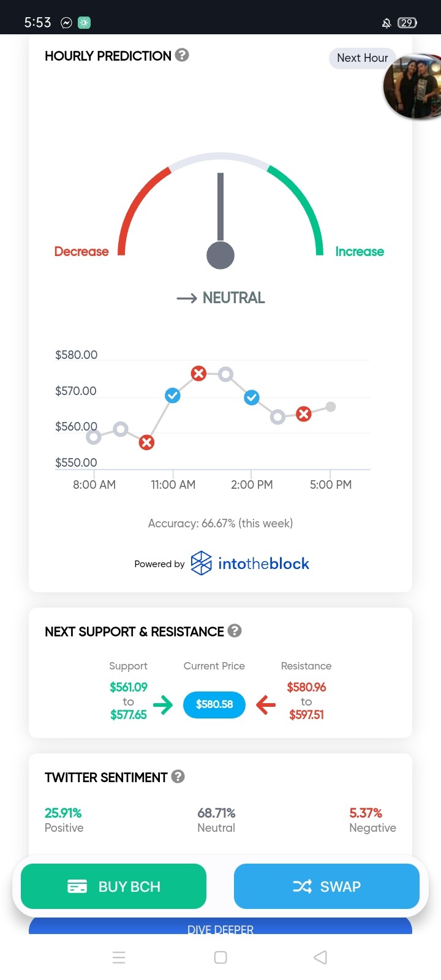
Task: Select the 11:00 AM correct-prediction checkmark point
Action: tap(173, 395)
